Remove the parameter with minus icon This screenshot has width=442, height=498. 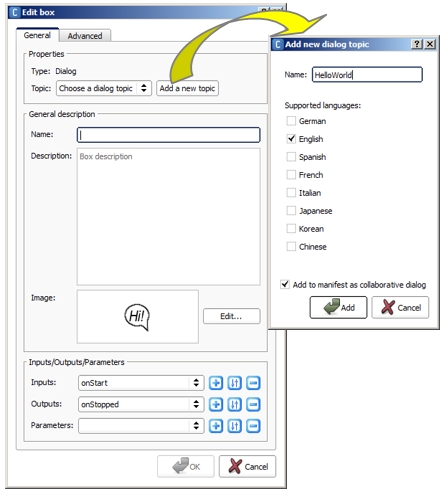(253, 426)
